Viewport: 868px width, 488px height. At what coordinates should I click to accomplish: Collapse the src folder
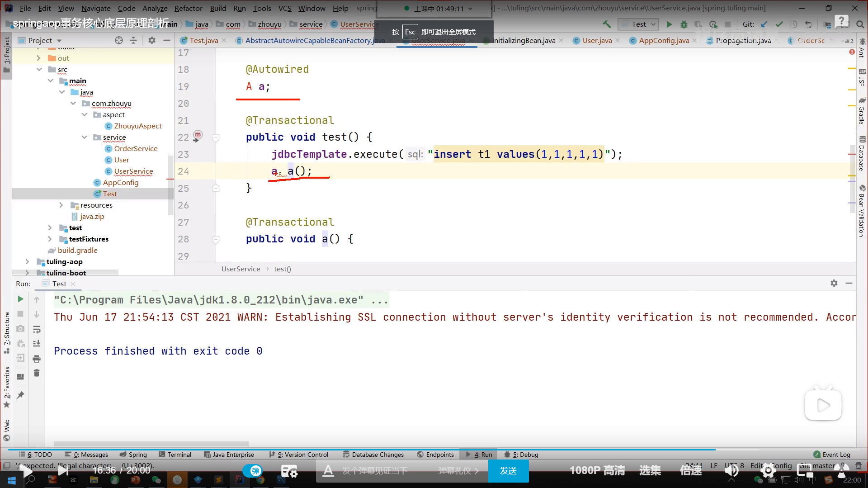pos(39,69)
